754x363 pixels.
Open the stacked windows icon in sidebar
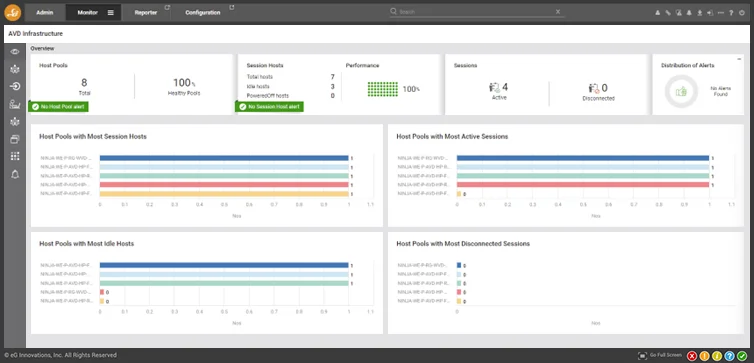point(15,139)
